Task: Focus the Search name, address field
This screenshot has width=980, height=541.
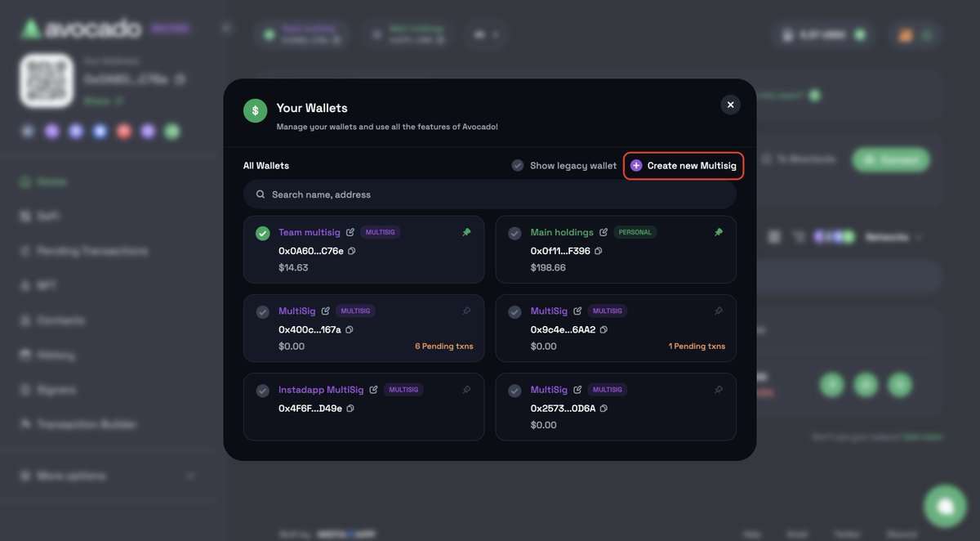Action: coord(490,194)
